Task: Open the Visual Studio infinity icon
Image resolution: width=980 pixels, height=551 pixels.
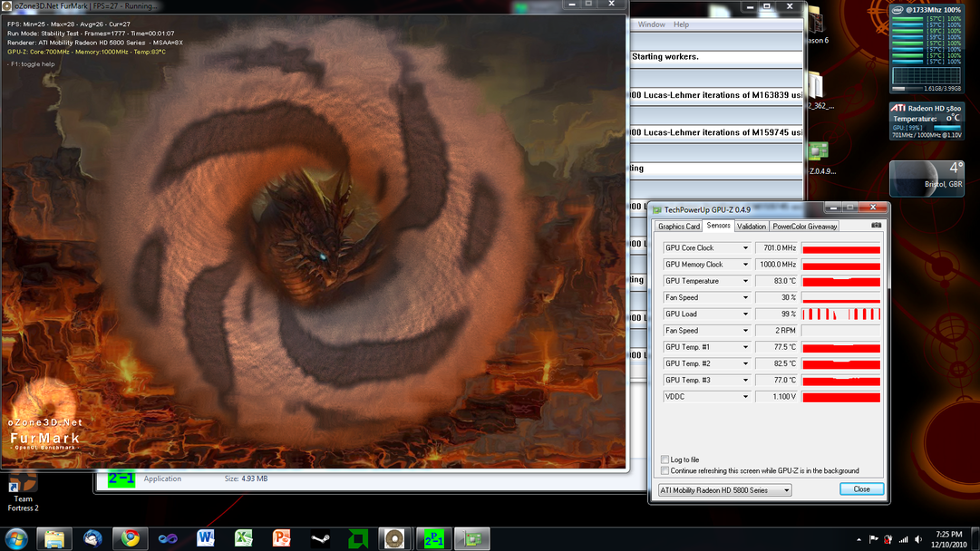Action: [168, 538]
